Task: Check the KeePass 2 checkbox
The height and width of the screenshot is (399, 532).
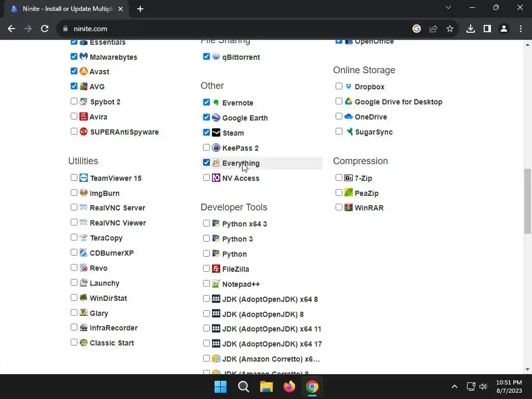Action: pos(206,147)
